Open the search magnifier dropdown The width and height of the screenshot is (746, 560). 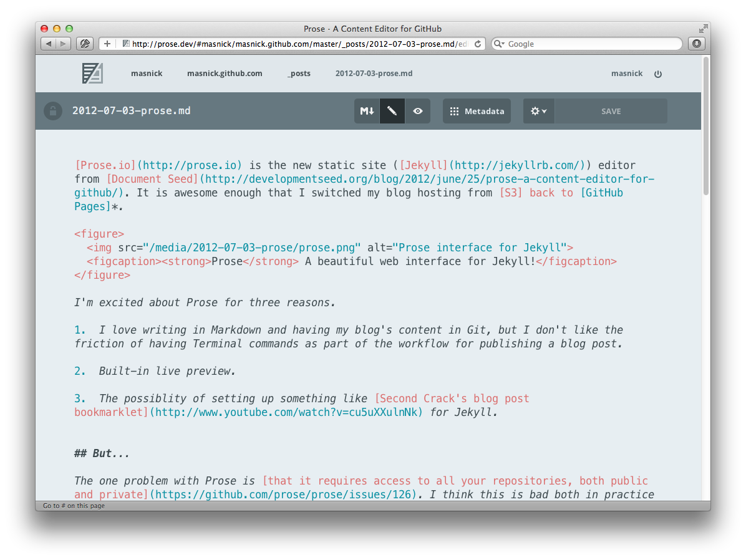point(499,44)
